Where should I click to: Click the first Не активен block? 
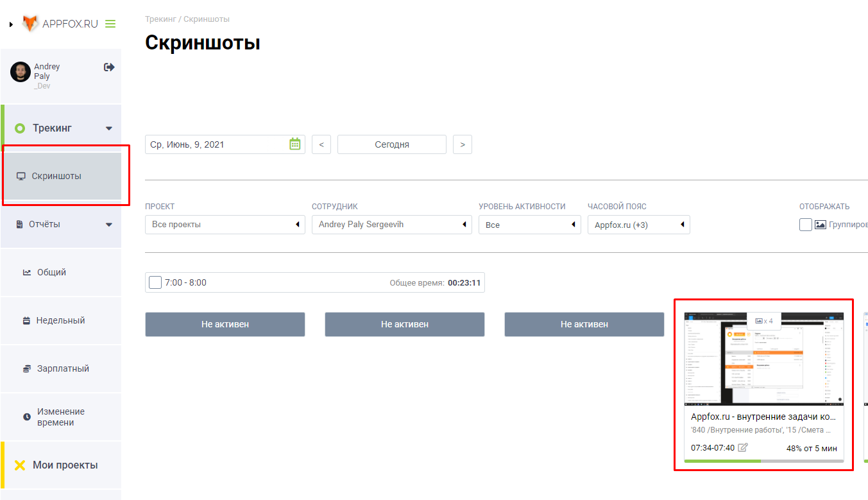(225, 324)
